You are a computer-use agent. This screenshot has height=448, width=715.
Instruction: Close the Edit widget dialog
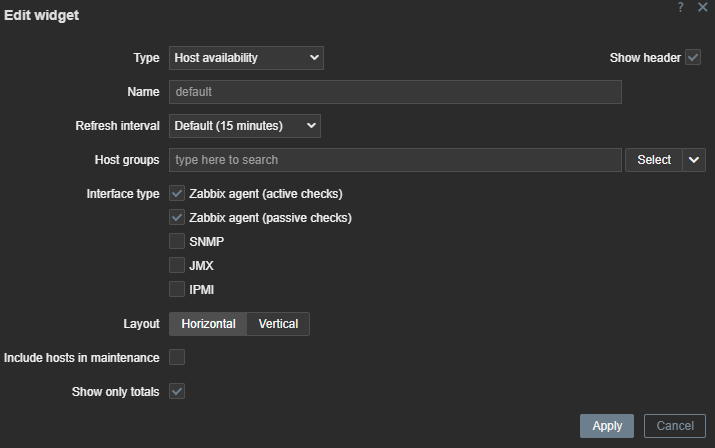[703, 8]
